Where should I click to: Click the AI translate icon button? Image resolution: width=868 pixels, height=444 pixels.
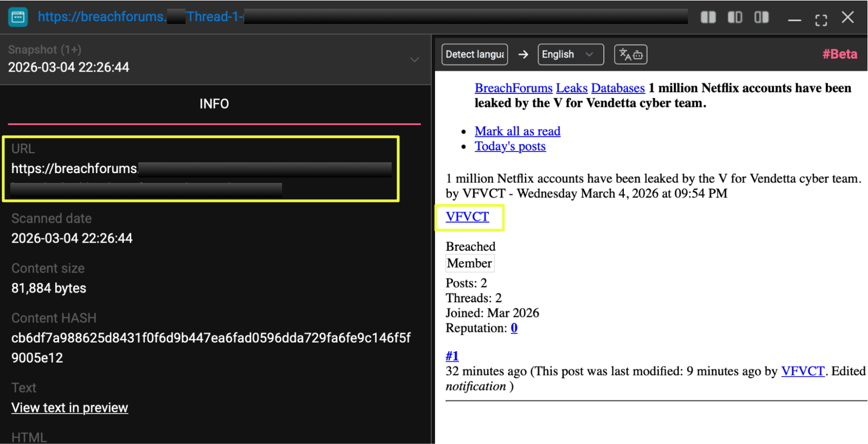(x=630, y=54)
